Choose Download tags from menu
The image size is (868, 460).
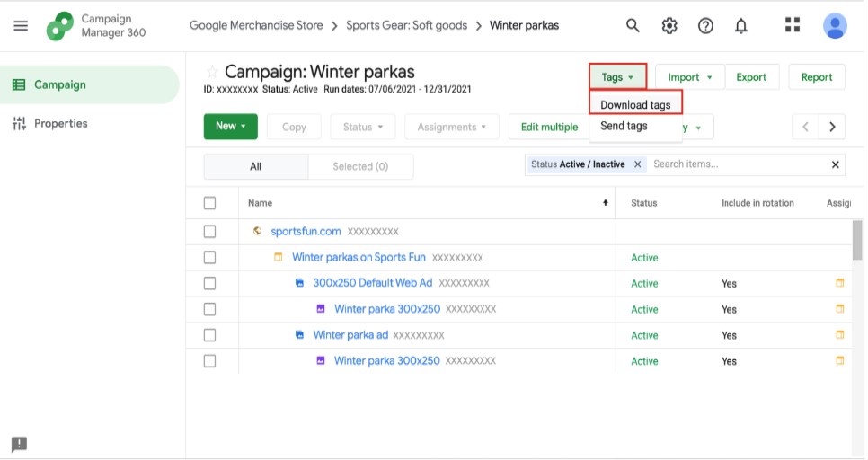pos(635,104)
